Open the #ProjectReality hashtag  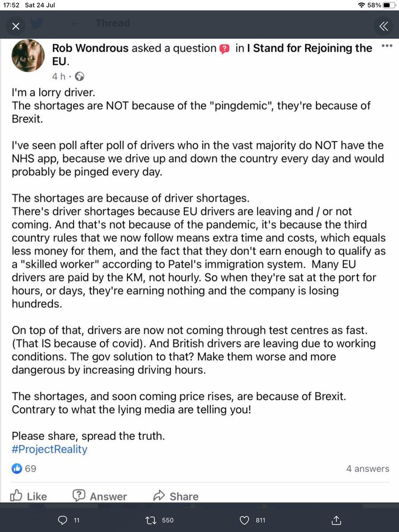50,449
